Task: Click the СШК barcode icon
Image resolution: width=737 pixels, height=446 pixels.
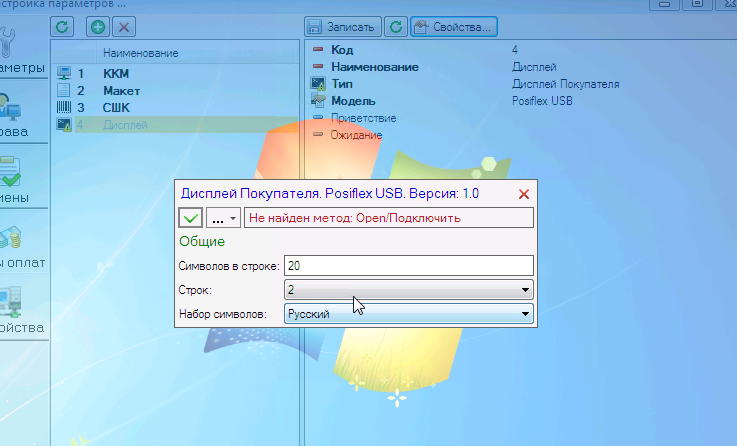Action: coord(63,108)
